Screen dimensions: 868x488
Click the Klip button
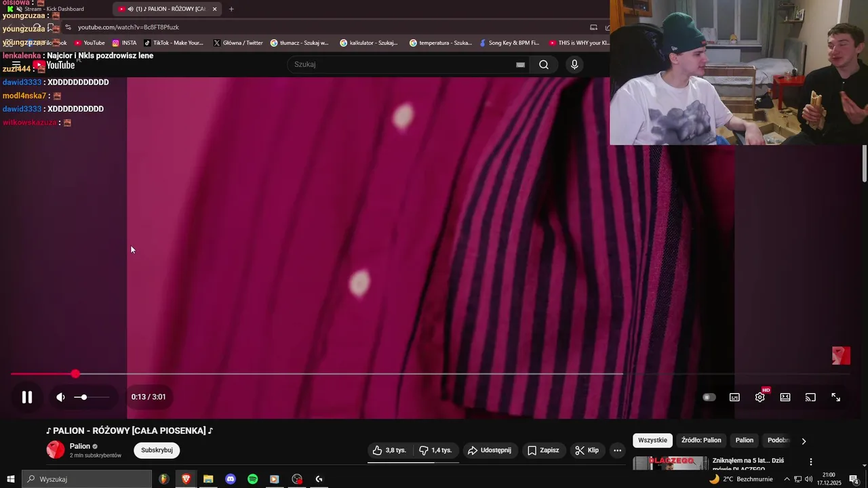point(587,450)
